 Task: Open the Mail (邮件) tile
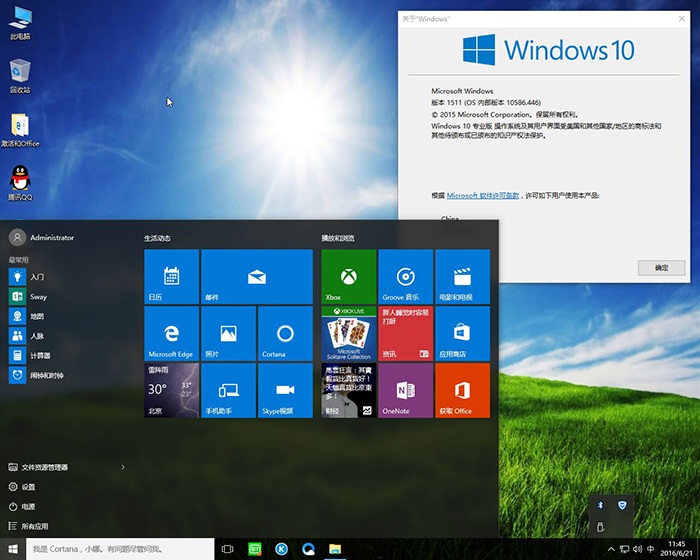click(256, 277)
